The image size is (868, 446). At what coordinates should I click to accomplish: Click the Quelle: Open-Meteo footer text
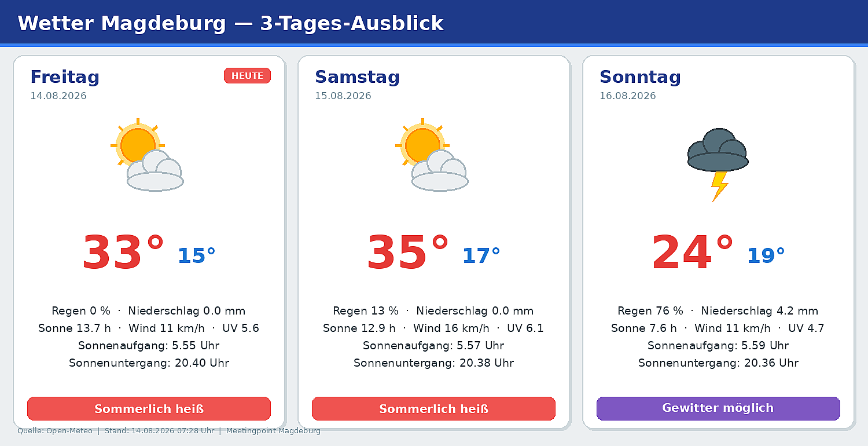tap(55, 431)
